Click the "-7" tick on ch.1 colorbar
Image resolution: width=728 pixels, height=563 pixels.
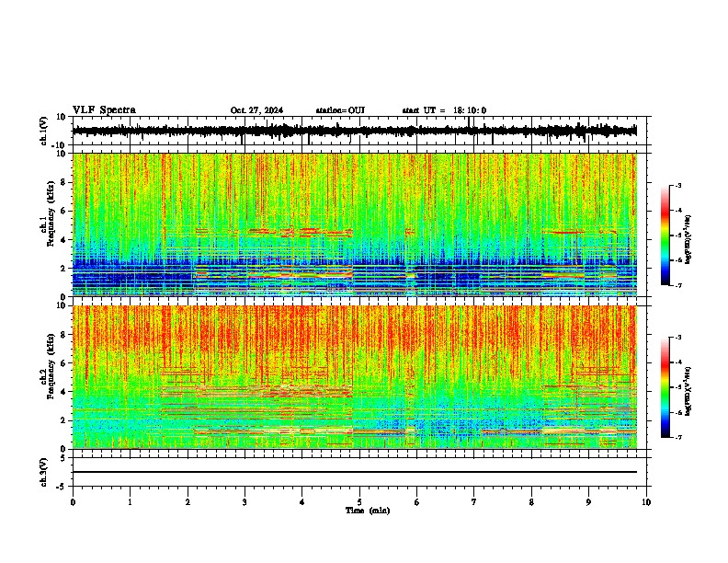[x=678, y=285]
